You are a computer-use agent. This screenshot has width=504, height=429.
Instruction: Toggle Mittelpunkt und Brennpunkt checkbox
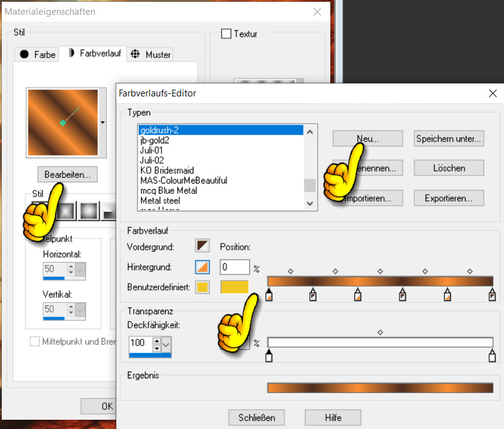tap(35, 341)
